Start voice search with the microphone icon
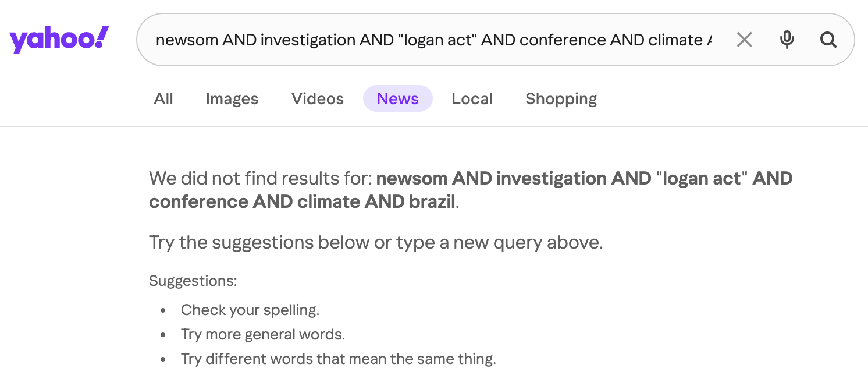 tap(787, 40)
